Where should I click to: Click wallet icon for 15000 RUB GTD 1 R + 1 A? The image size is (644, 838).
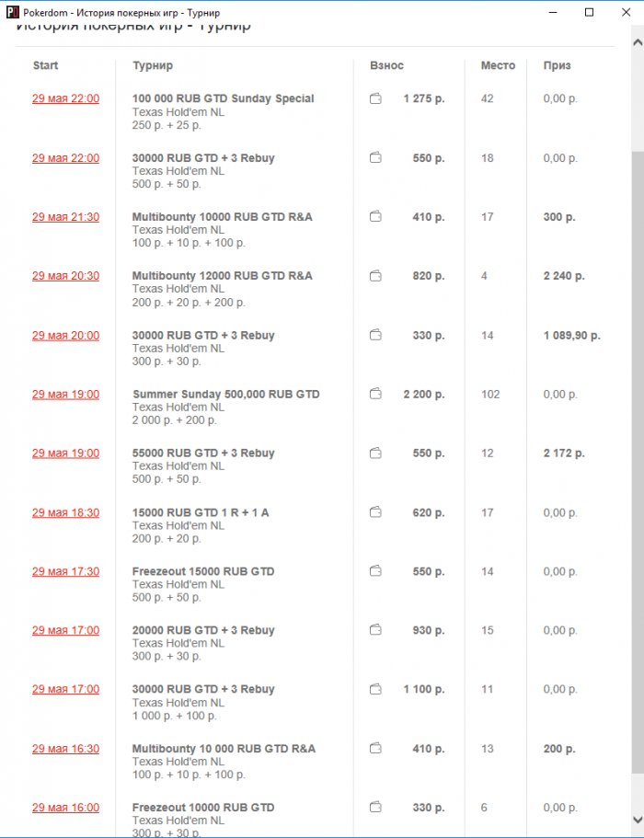click(375, 512)
